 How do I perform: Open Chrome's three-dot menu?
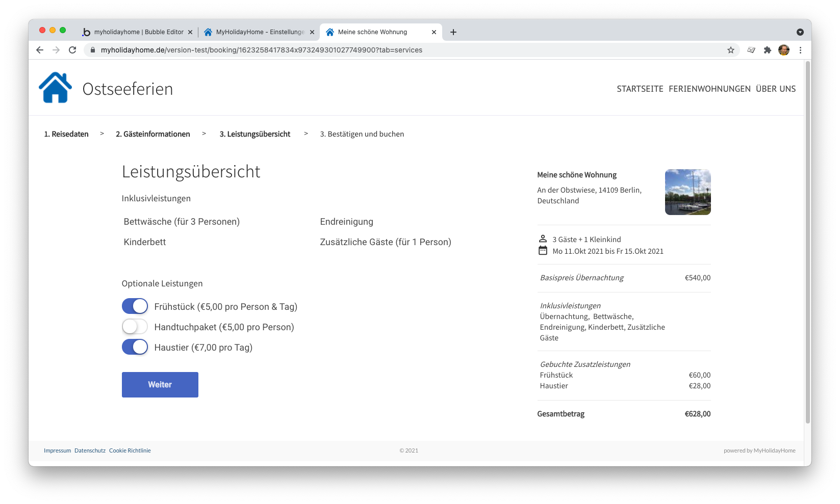[x=800, y=50]
